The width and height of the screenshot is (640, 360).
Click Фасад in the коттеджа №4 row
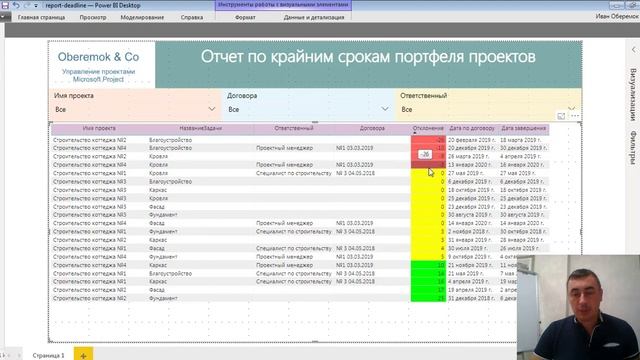157,223
